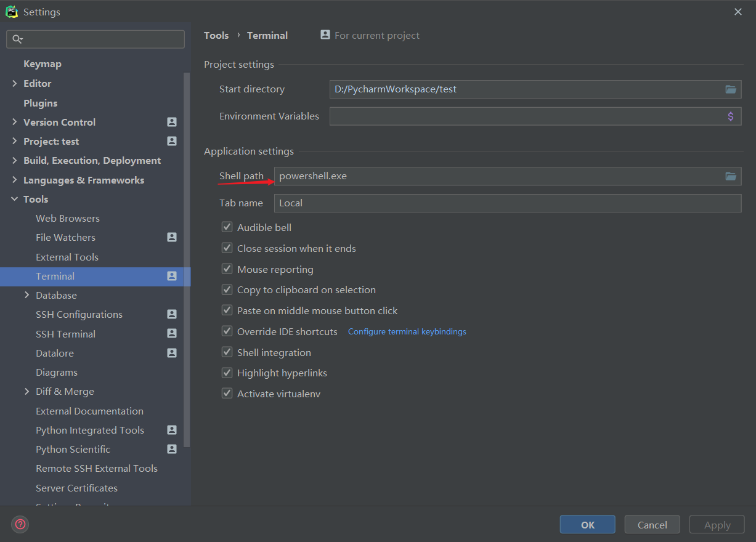Disable the Audible bell checkbox
The image size is (756, 542).
tap(227, 227)
